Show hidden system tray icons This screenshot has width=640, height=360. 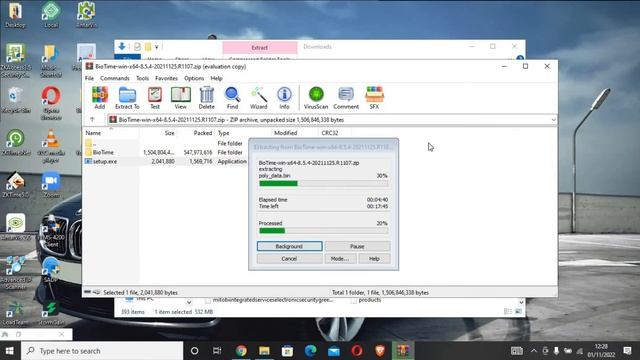pos(534,351)
